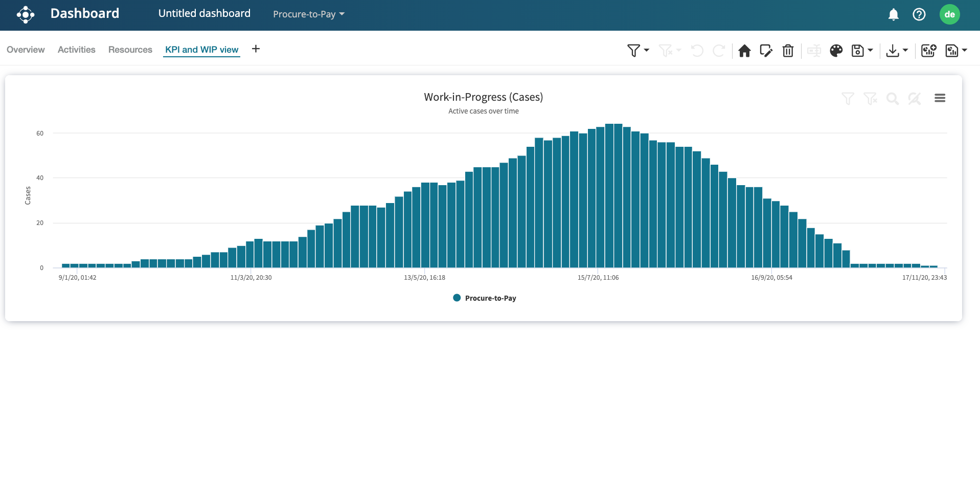Open the 'de' user avatar menu
980x492 pixels.
tap(949, 14)
